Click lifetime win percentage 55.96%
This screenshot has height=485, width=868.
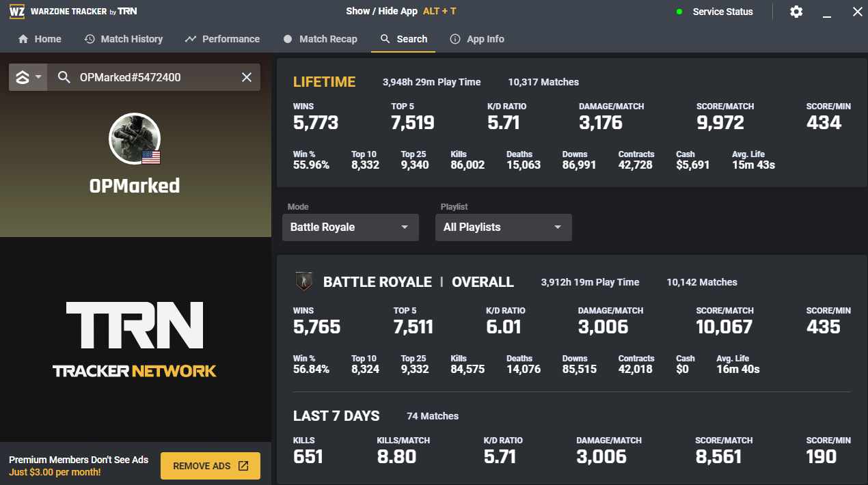click(311, 165)
